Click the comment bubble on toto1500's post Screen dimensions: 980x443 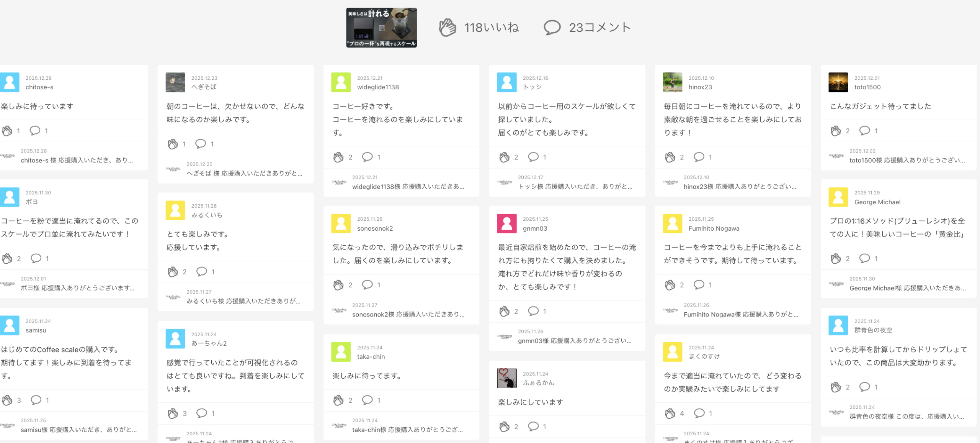tap(864, 131)
